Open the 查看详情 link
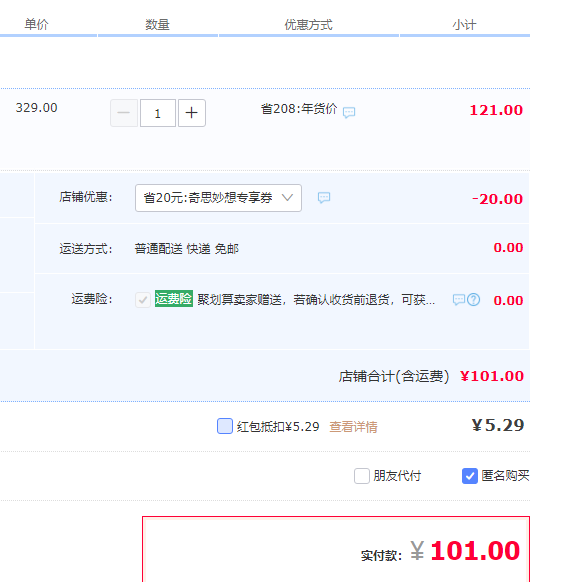 point(353,427)
